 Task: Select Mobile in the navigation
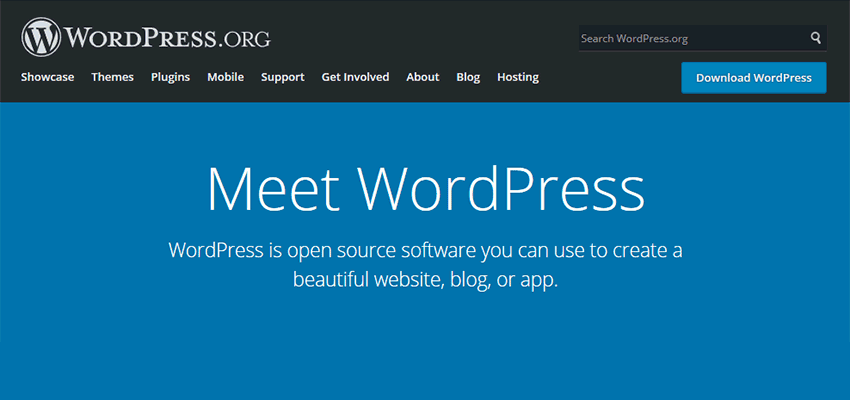click(x=226, y=77)
